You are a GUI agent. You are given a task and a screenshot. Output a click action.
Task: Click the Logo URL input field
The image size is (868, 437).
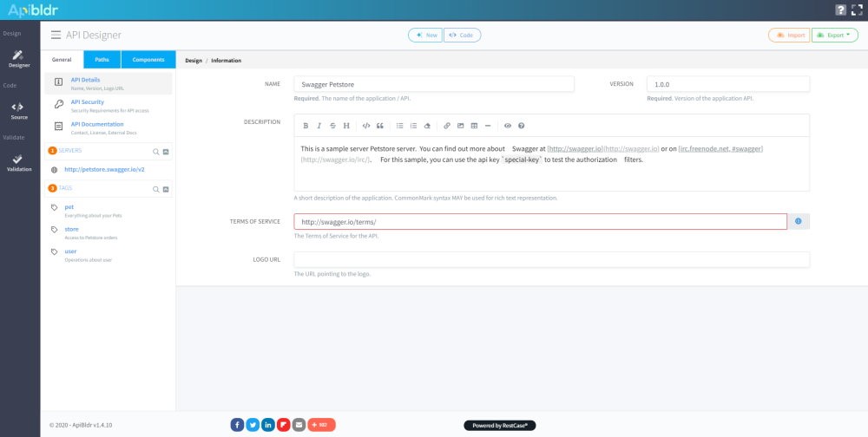pos(551,259)
